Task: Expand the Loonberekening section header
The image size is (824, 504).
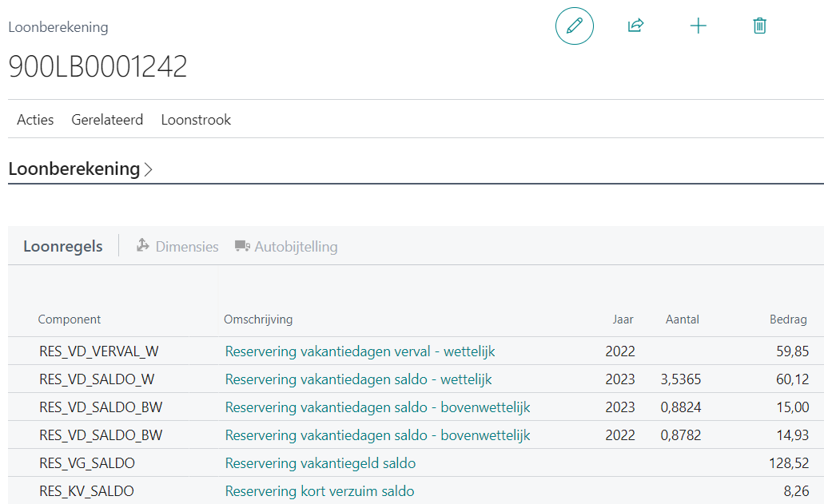Action: pos(80,169)
